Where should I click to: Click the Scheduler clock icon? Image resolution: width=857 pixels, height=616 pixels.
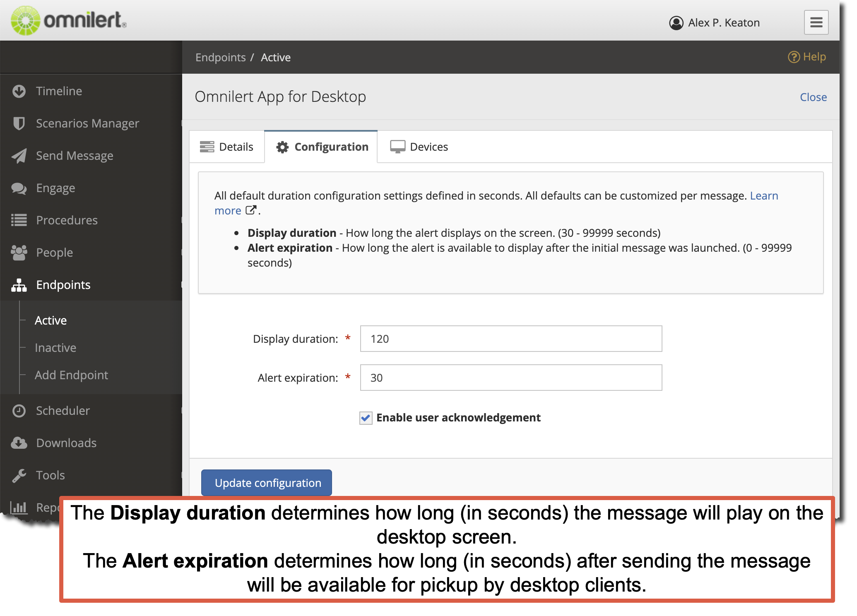(19, 411)
